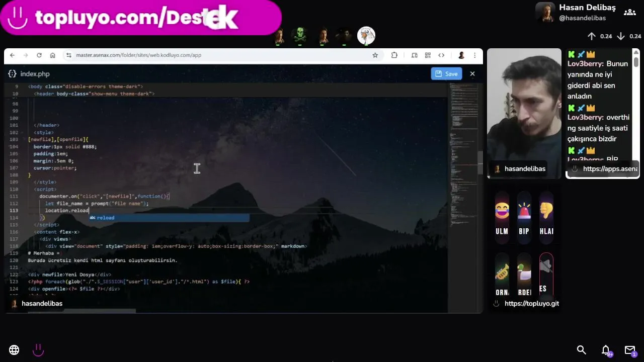The width and height of the screenshot is (644, 362).
Task: Open the QR code grid icon in browser toolbar
Action: pos(428,55)
